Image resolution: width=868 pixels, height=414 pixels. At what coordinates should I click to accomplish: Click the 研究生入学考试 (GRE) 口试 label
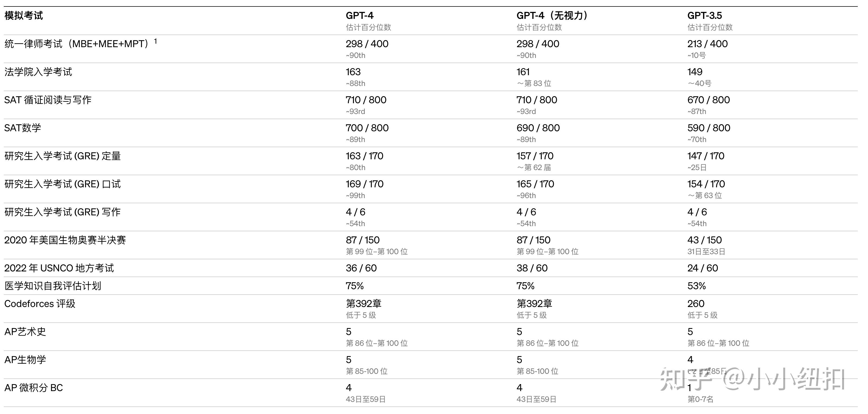tap(62, 184)
